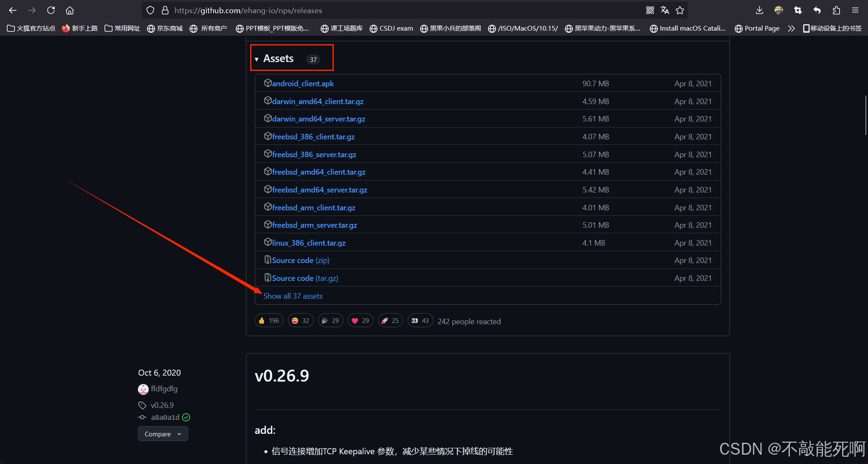Open the downloads panel icon
Screen dimensions: 868x464
[759, 10]
